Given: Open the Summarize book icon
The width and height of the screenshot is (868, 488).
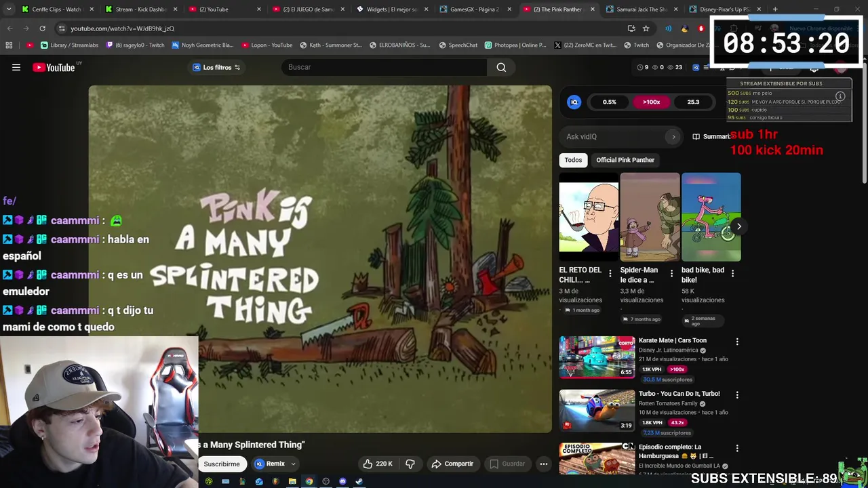Looking at the screenshot, I should click(x=696, y=136).
